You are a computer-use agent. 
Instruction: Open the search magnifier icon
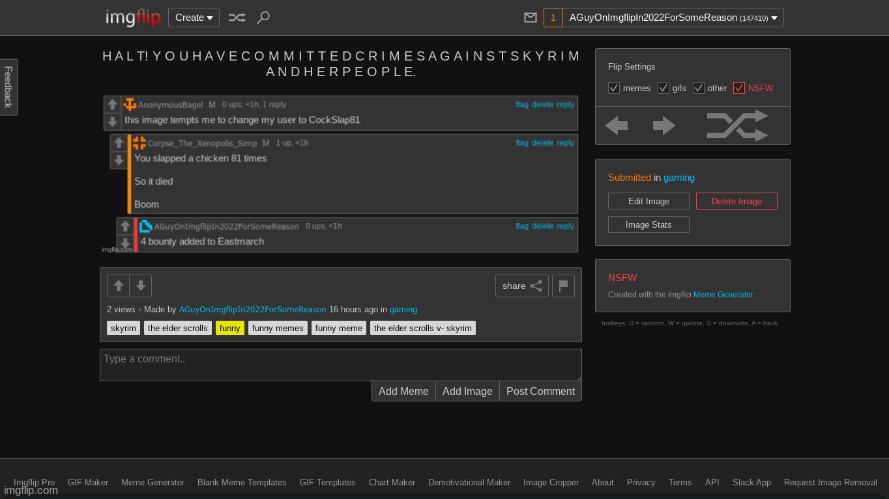point(263,18)
